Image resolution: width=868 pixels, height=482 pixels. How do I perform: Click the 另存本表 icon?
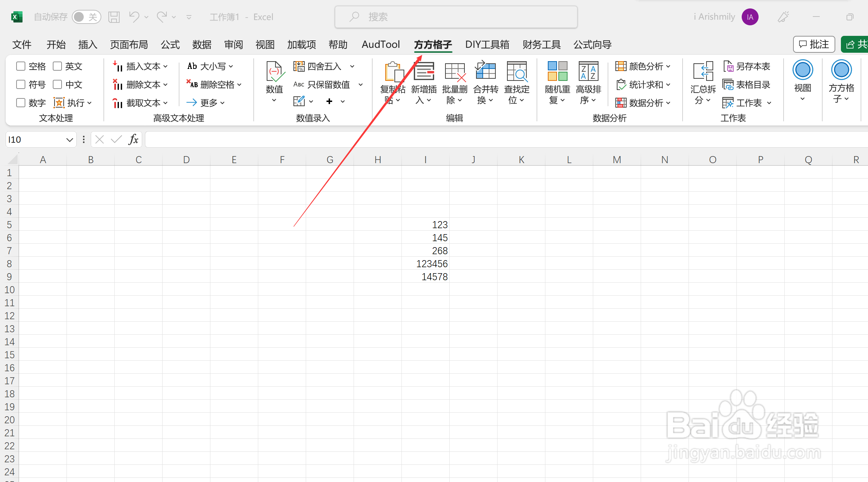728,66
